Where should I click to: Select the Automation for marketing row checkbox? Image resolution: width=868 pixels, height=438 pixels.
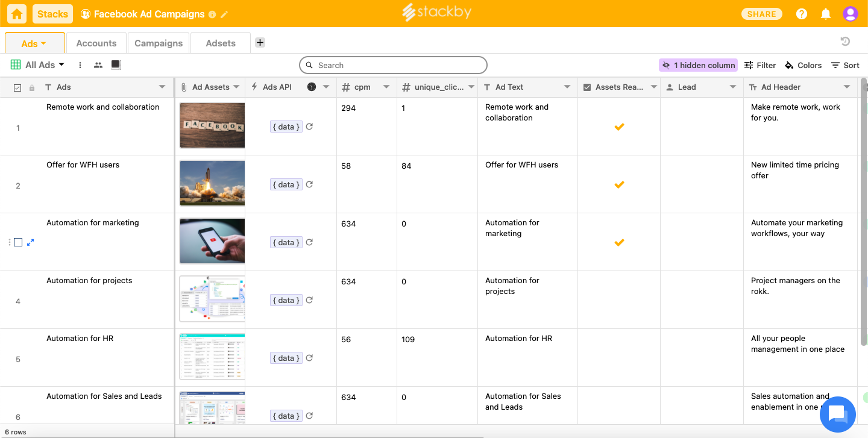point(18,242)
